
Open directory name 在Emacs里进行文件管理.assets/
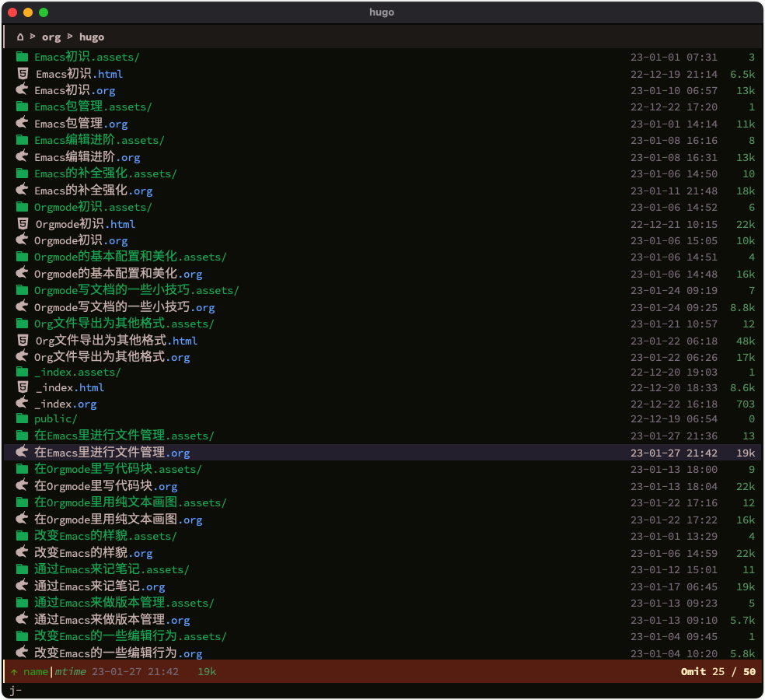click(124, 436)
